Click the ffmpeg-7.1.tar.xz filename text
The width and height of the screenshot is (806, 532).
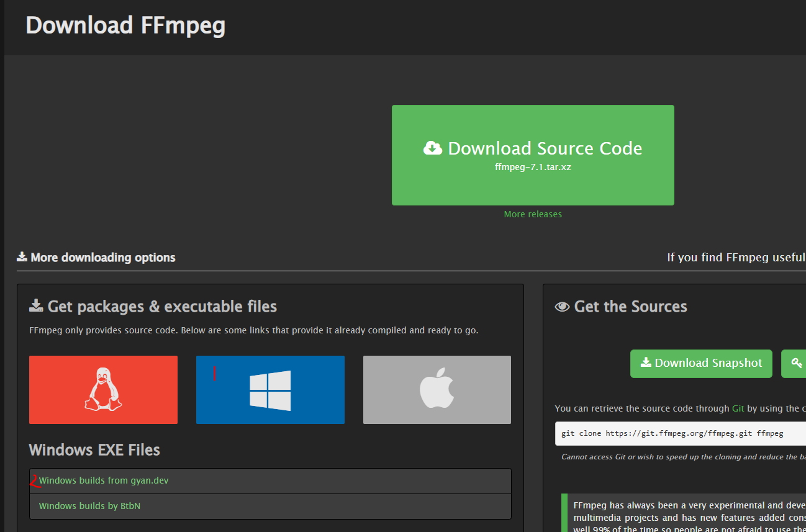click(533, 168)
